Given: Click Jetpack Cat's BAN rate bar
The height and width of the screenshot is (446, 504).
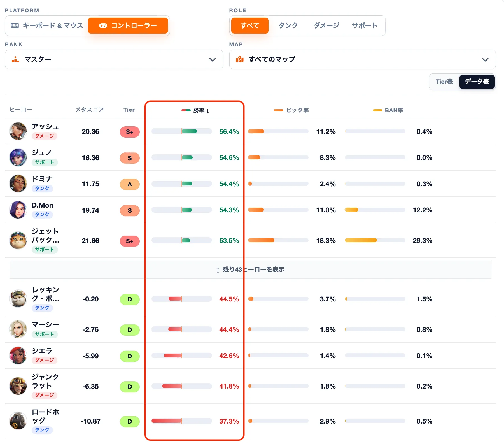Looking at the screenshot, I should tap(375, 240).
